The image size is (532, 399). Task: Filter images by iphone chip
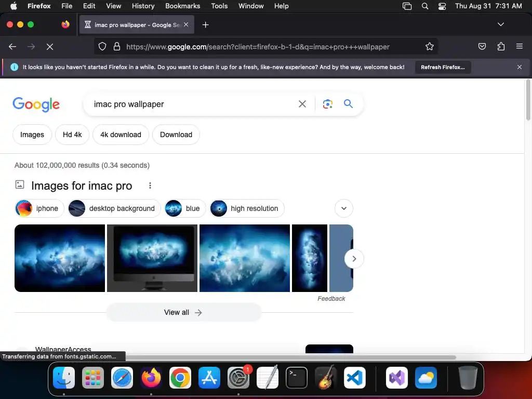[x=39, y=208]
